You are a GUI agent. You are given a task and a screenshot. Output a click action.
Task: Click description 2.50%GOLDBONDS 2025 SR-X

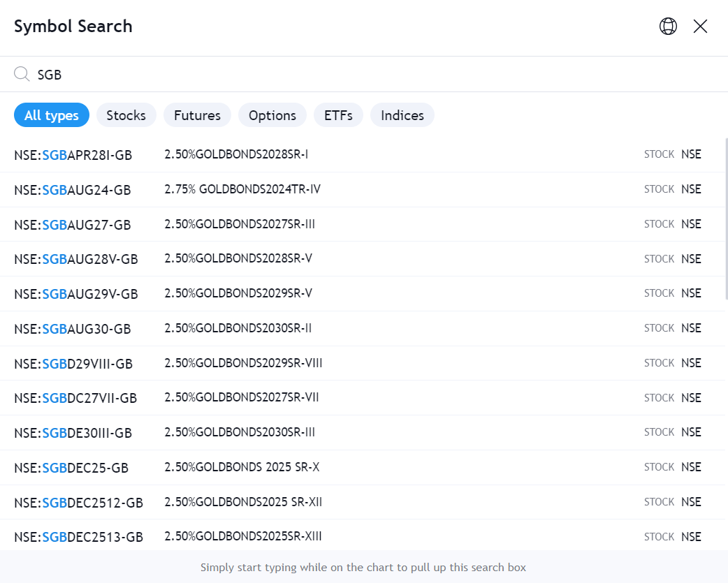click(x=242, y=466)
